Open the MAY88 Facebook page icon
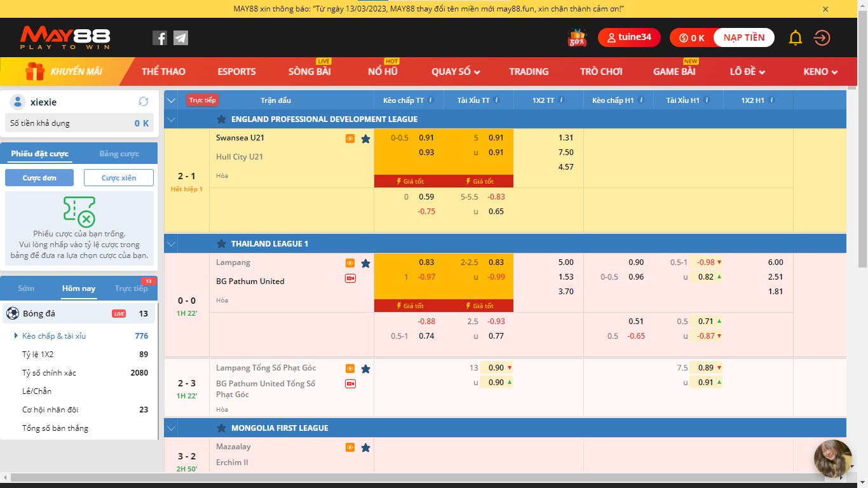 159,38
